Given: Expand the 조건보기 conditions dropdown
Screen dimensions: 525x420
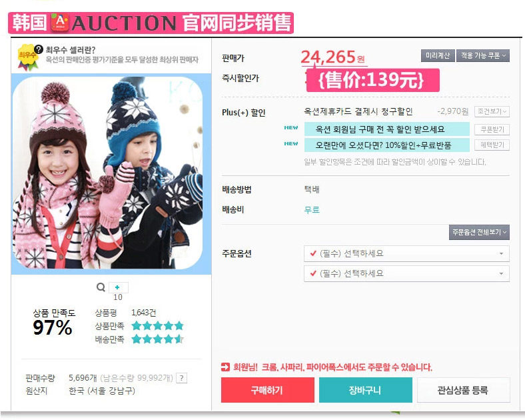Looking at the screenshot, I should (492, 111).
